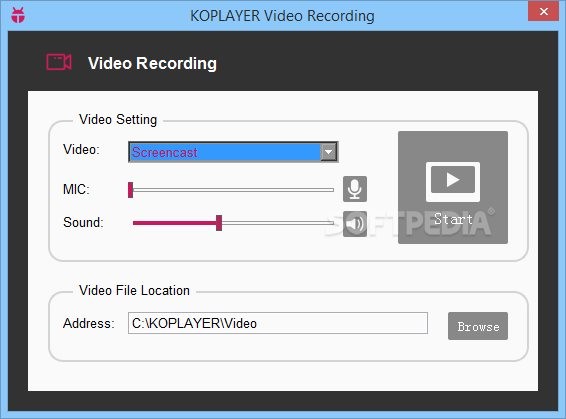Image resolution: width=566 pixels, height=419 pixels.
Task: Click the 'KOPLAYER Video Recording' window title
Action: [x=282, y=16]
